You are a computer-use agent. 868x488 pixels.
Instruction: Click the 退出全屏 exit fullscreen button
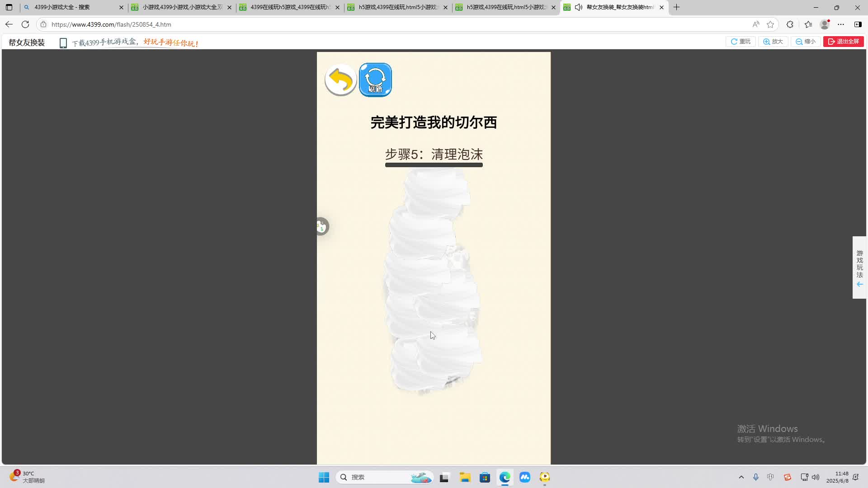[844, 41]
